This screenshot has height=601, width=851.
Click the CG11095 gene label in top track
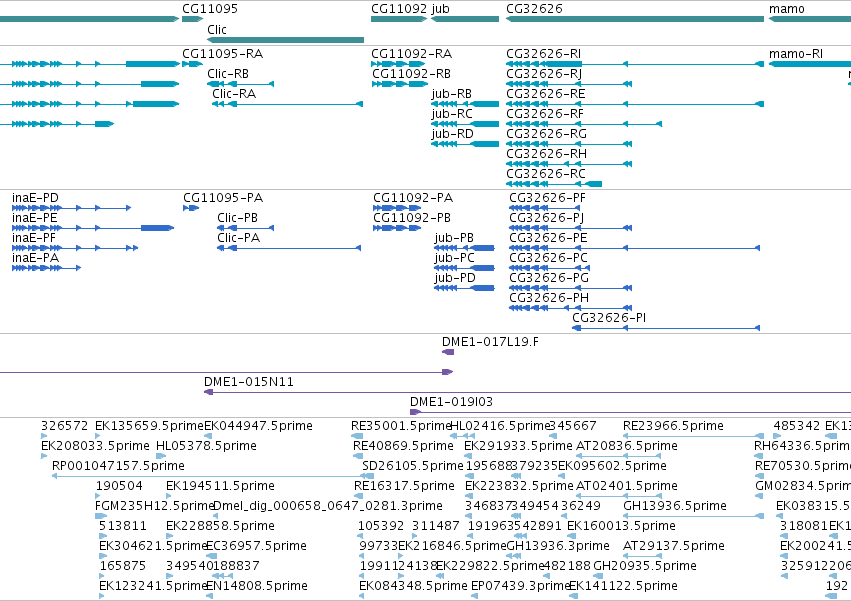click(x=209, y=9)
